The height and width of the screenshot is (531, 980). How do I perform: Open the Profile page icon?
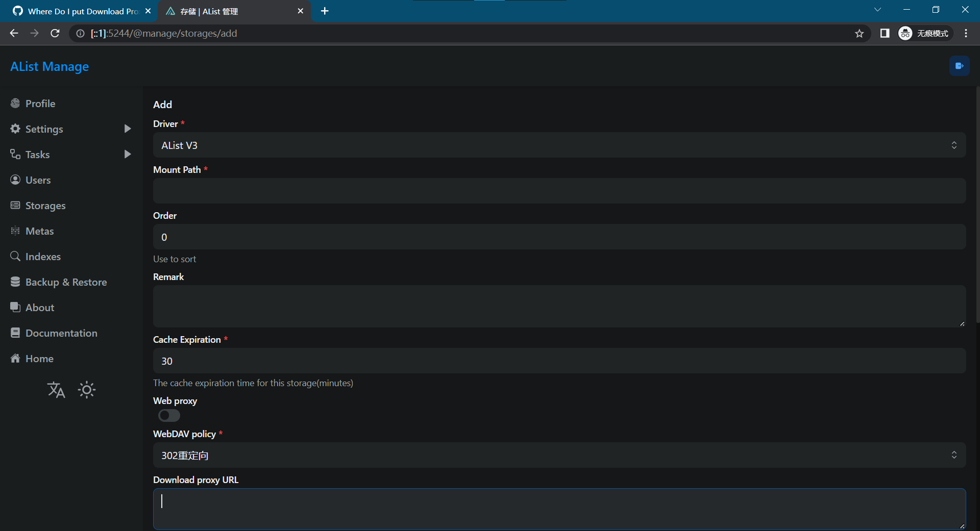pos(15,103)
